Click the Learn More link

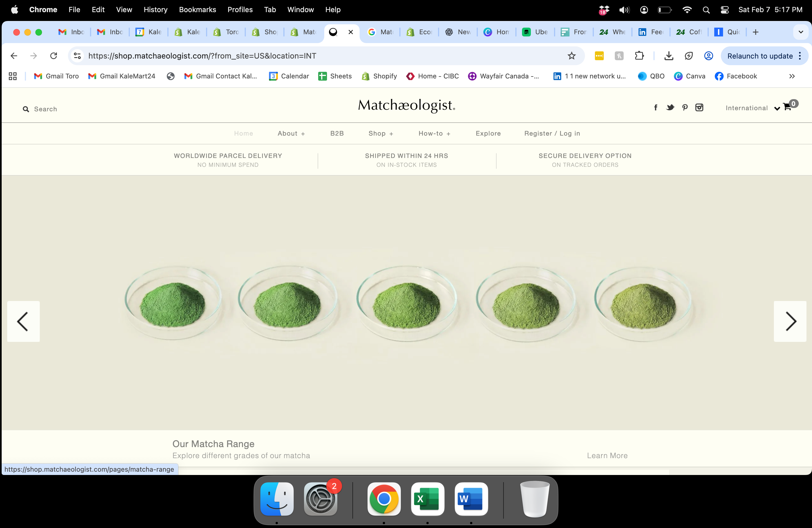[607, 456]
